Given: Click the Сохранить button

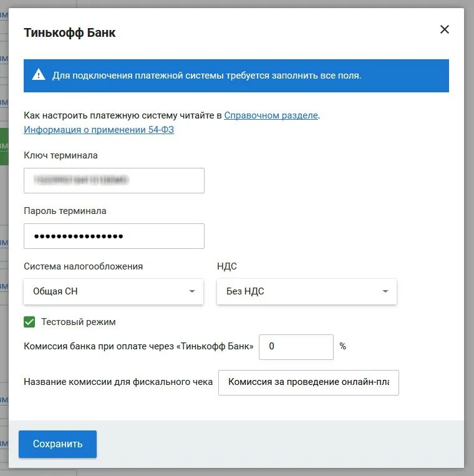Looking at the screenshot, I should click(57, 444).
